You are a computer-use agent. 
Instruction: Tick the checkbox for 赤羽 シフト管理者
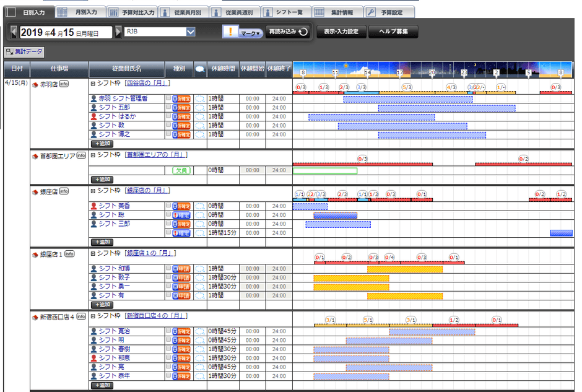168,98
